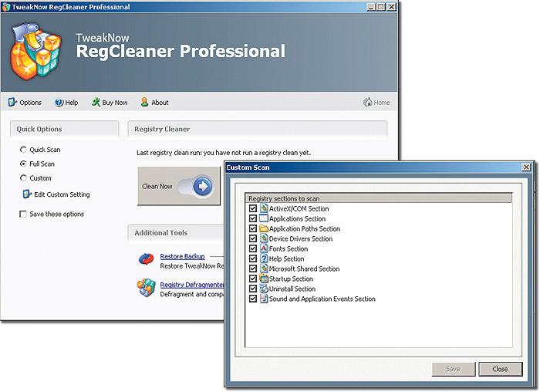Image resolution: width=540 pixels, height=392 pixels.
Task: Select the Custom radio button
Action: (23, 177)
